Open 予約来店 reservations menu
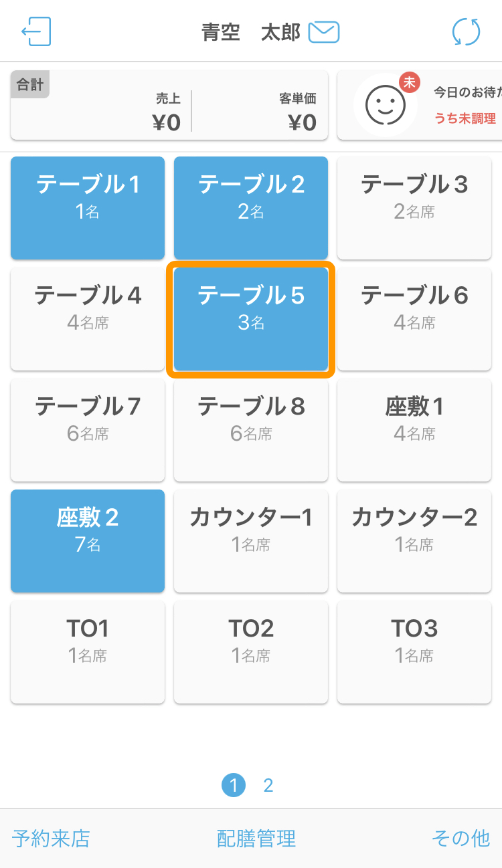Viewport: 502px width, 868px height. point(51,839)
